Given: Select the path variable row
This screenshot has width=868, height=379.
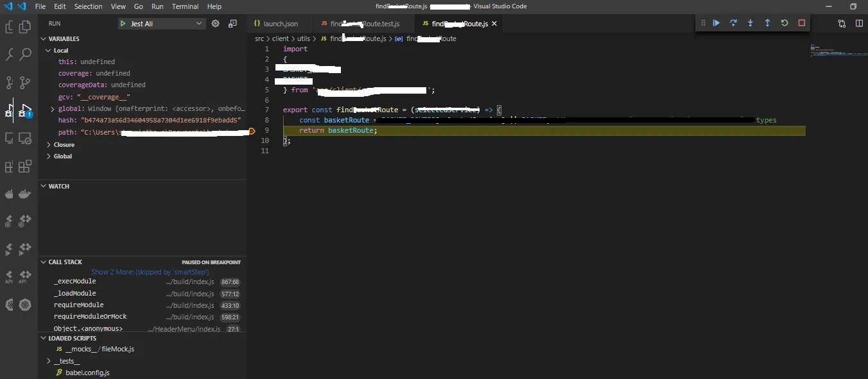Looking at the screenshot, I should coord(143,132).
